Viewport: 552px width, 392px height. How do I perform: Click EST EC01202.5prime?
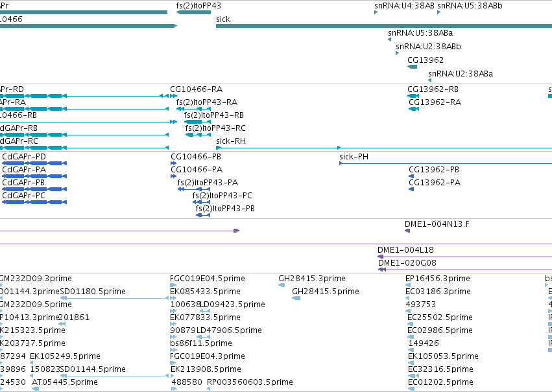[x=440, y=383]
